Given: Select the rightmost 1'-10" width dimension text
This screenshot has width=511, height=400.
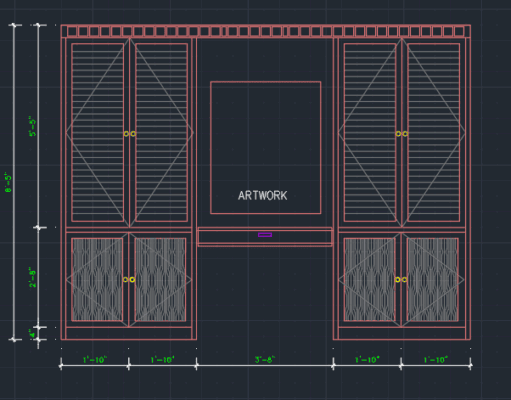Looking at the screenshot, I should point(435,360).
